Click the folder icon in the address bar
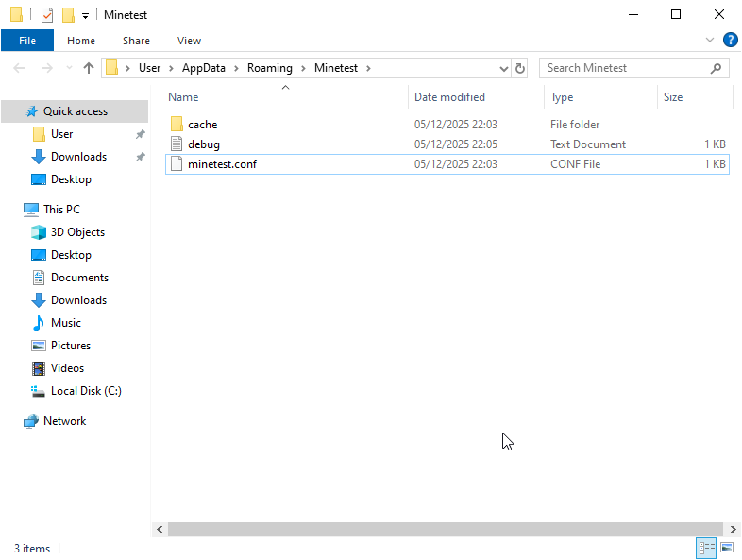Viewport: 742px width, 560px height. (112, 68)
